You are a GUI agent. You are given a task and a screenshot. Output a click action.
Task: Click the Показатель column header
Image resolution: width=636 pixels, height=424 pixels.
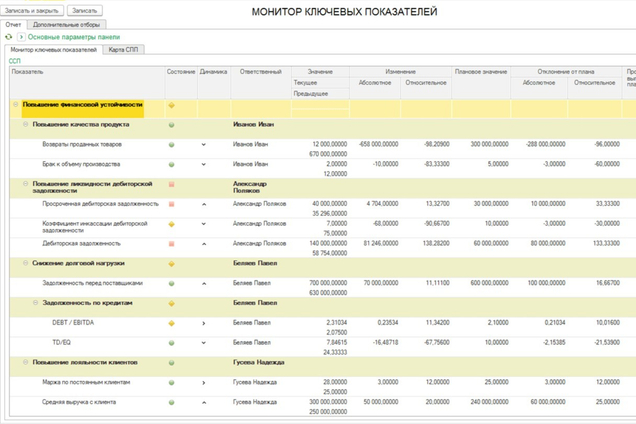(x=87, y=83)
